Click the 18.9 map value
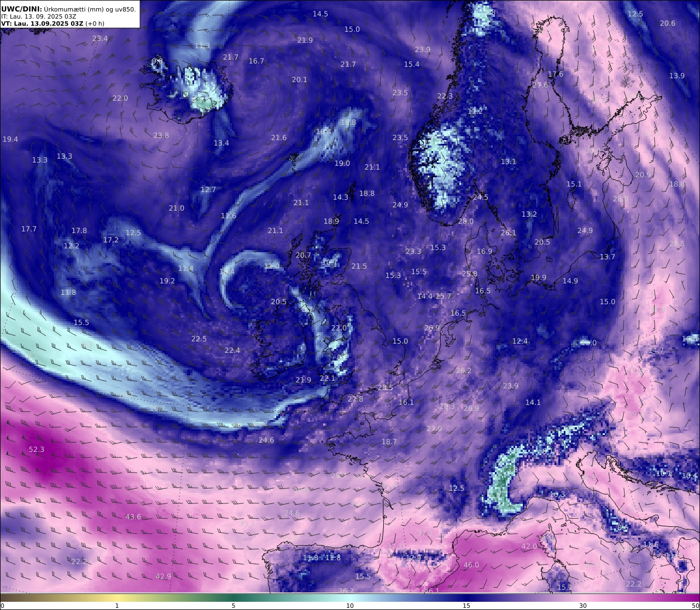The image size is (700, 610). point(331,221)
